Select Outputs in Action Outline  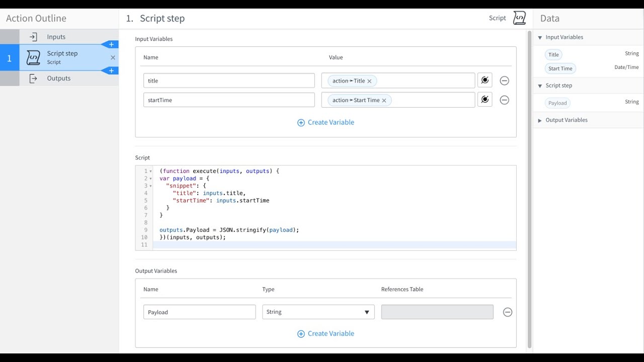[x=59, y=78]
